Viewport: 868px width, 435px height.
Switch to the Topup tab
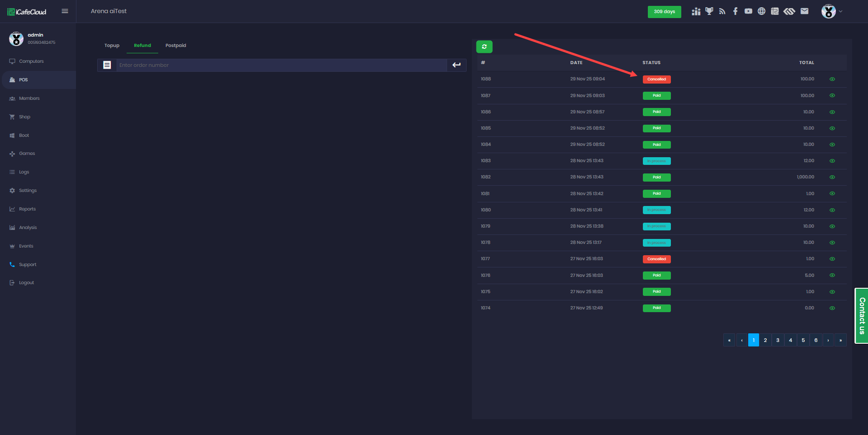[x=112, y=46]
